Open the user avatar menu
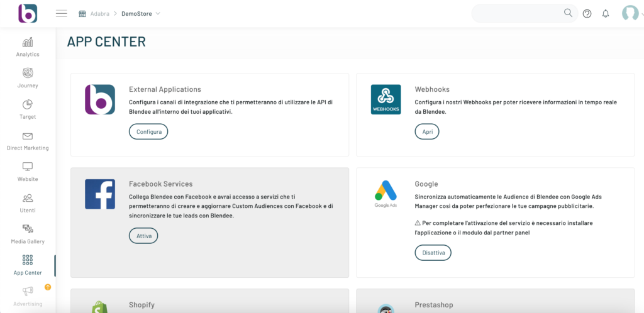 coord(630,13)
